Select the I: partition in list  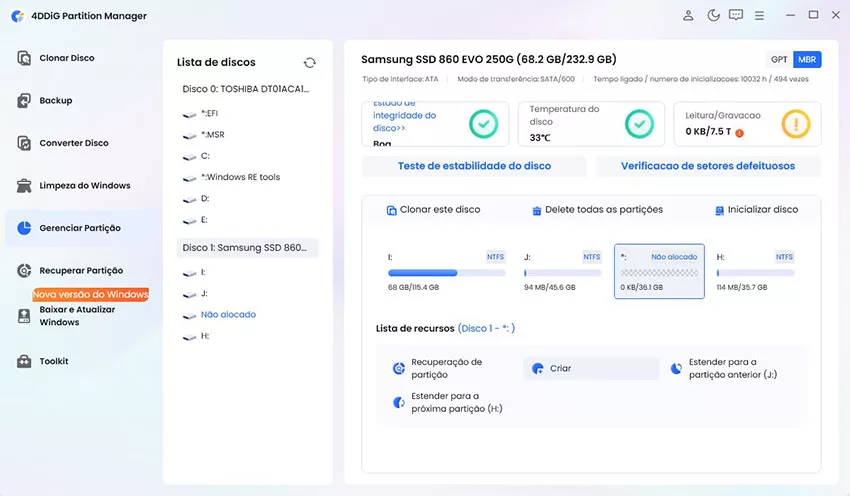point(194,272)
